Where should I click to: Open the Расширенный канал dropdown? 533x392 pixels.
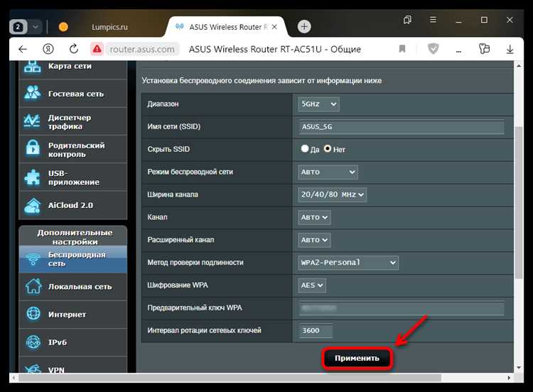coord(314,240)
